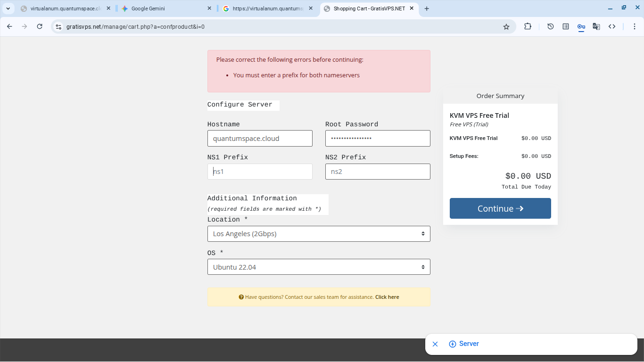The width and height of the screenshot is (644, 362).
Task: Open the developer code brackets icon
Action: 612,27
